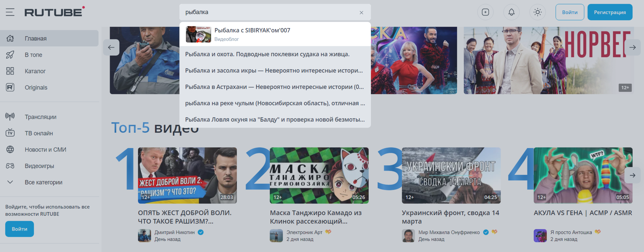
Task: Open Мир Михаила Онуфриенко channel
Action: click(x=449, y=232)
